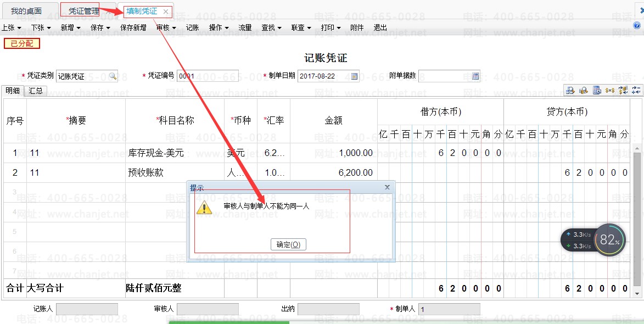Close the 提示 dialog with X

pyautogui.click(x=387, y=187)
